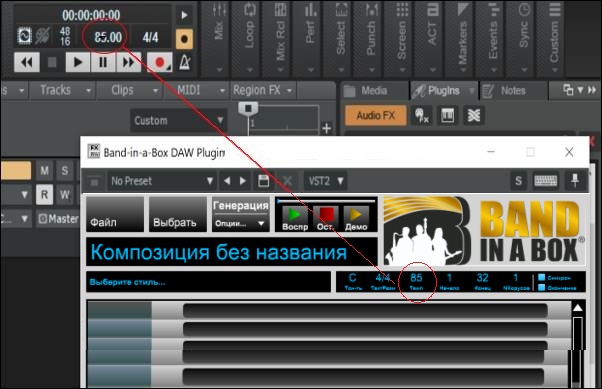
Task: Mute track with M button
Action: (x=45, y=170)
